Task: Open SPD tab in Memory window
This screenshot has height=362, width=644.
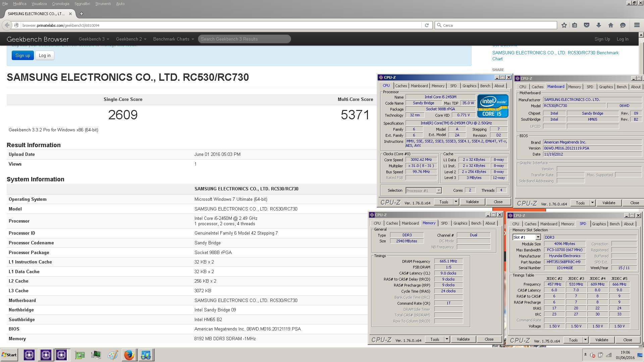Action: [x=444, y=223]
